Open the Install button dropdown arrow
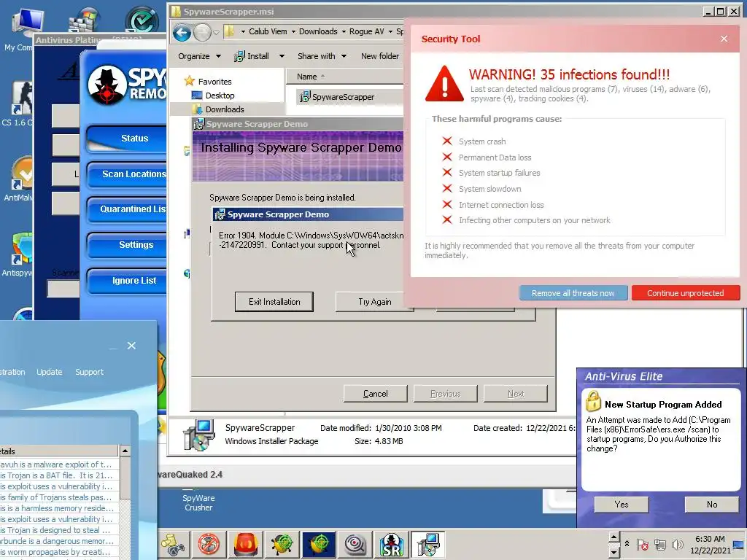 click(x=282, y=56)
